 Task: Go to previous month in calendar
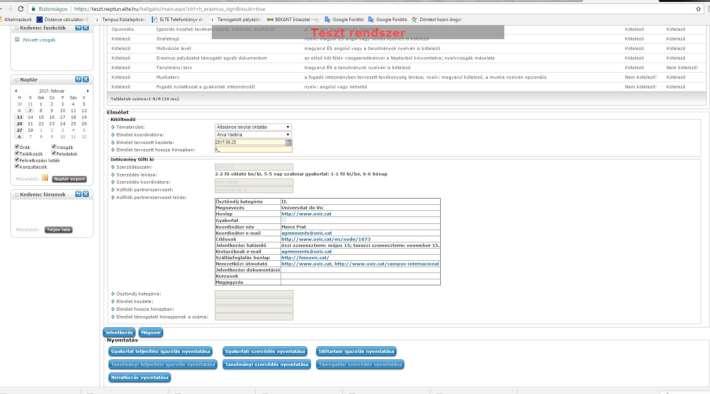pos(16,91)
